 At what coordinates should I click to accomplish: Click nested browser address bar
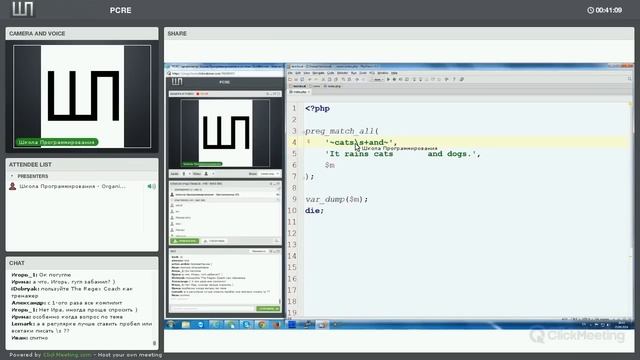[224, 74]
